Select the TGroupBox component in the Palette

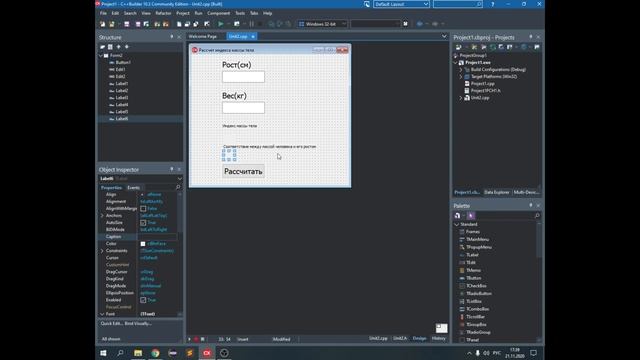coord(476,324)
